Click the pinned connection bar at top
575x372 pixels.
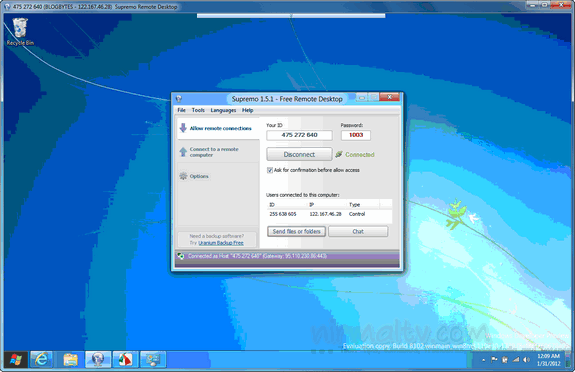(291, 16)
